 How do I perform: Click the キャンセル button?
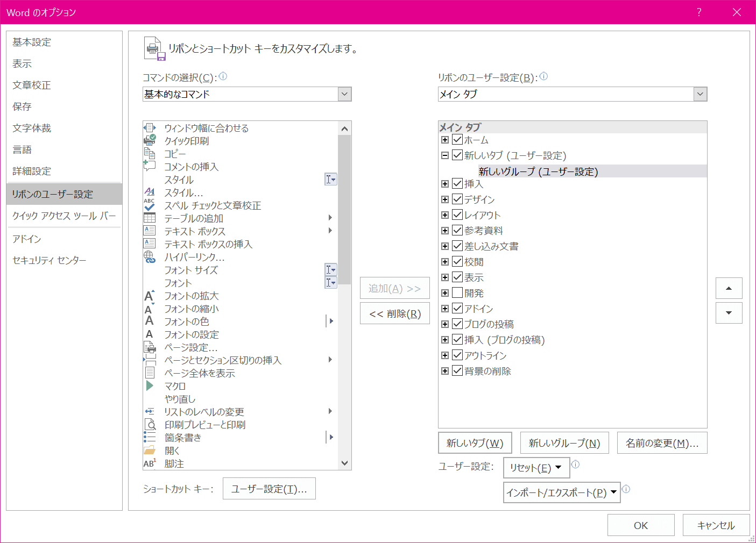click(716, 525)
